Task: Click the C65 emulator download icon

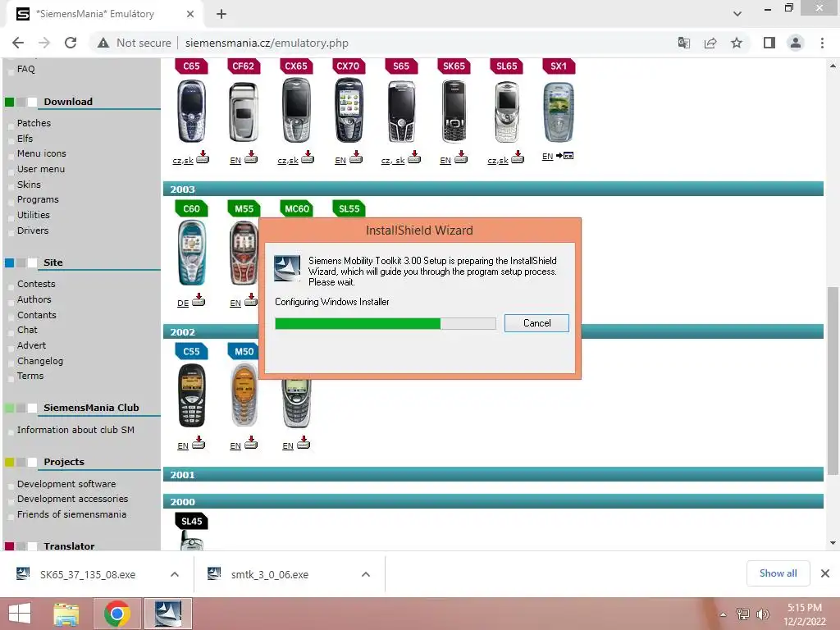Action: [x=203, y=157]
